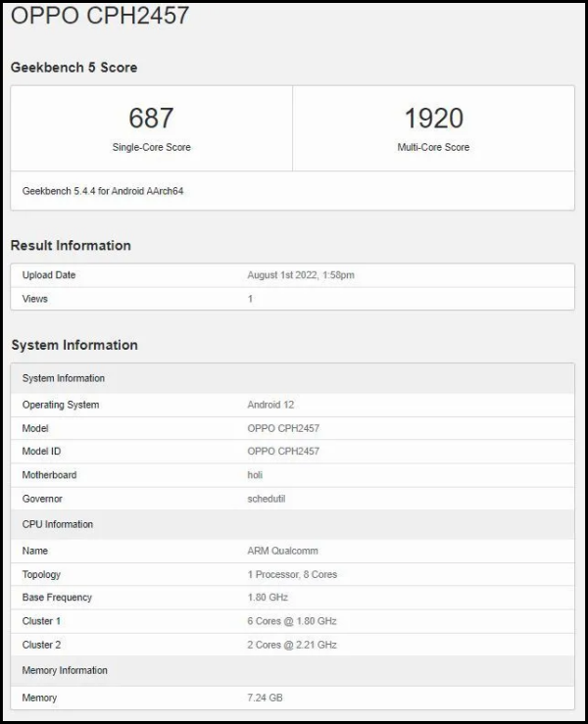Click the Multi-Core Score label

[433, 147]
